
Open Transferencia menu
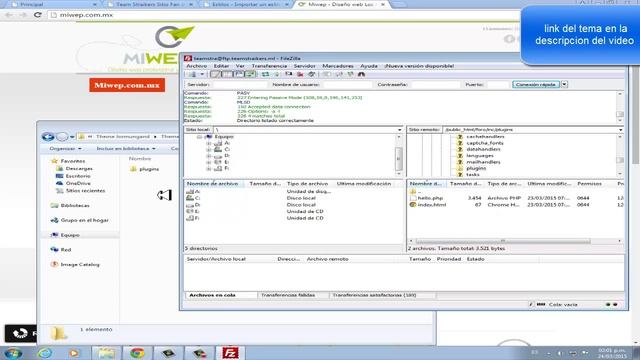click(x=269, y=66)
